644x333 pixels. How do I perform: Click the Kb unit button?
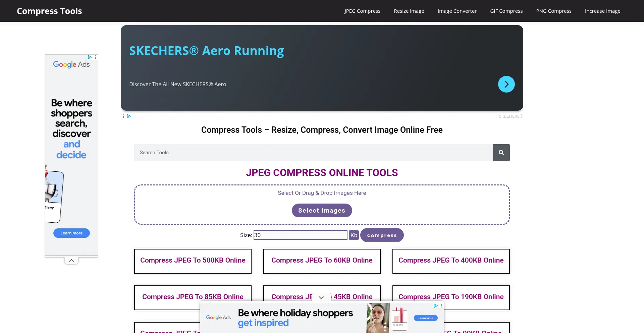(354, 235)
